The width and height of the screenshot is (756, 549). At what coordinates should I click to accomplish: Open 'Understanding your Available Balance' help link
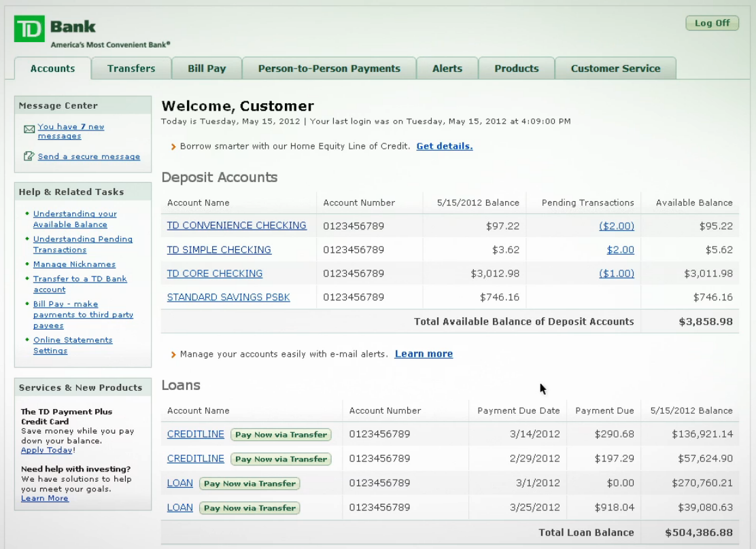click(x=75, y=219)
